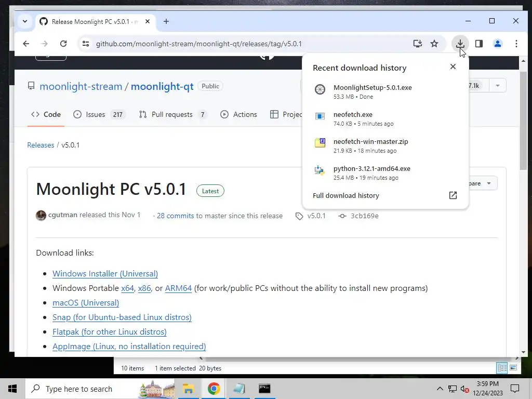The width and height of the screenshot is (532, 399).
Task: Open Chrome three-dot menu
Action: pos(516,44)
